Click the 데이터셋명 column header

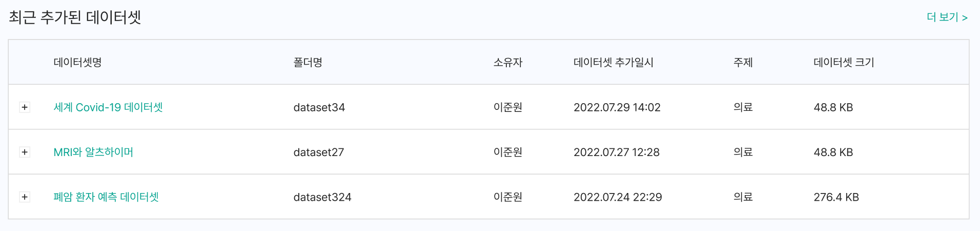pos(78,62)
